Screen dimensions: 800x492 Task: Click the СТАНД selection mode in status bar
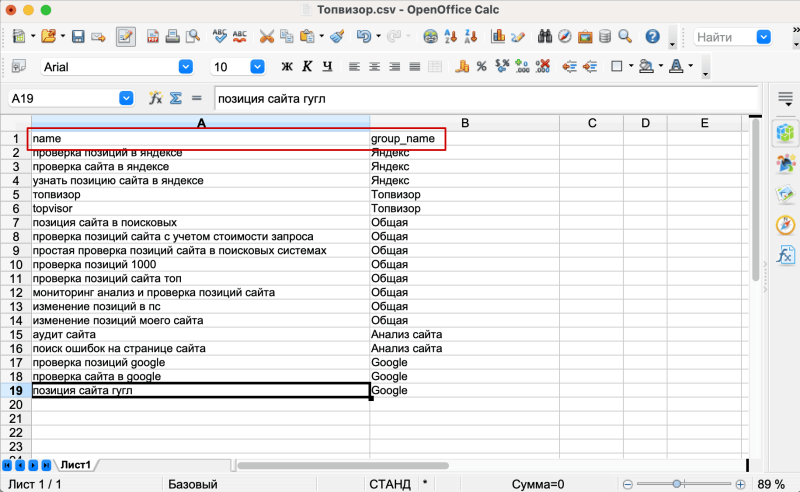point(390,484)
